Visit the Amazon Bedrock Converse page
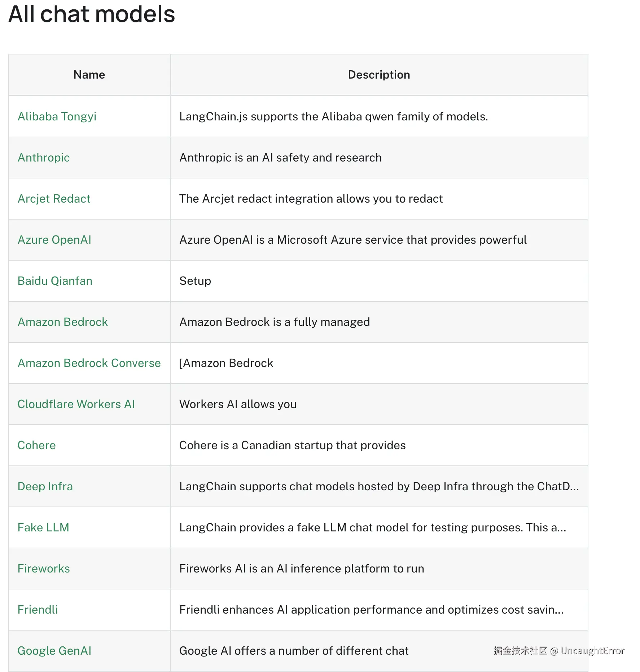The image size is (640, 672). pos(89,363)
